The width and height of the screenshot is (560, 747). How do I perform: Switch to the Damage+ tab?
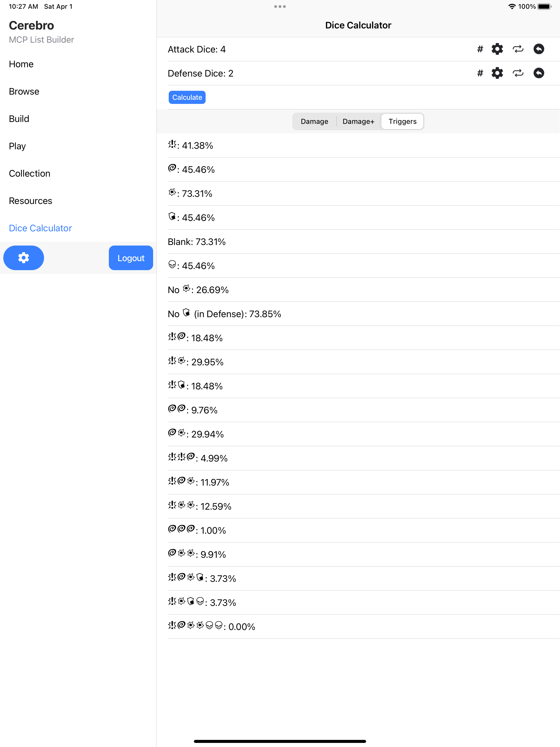click(358, 122)
